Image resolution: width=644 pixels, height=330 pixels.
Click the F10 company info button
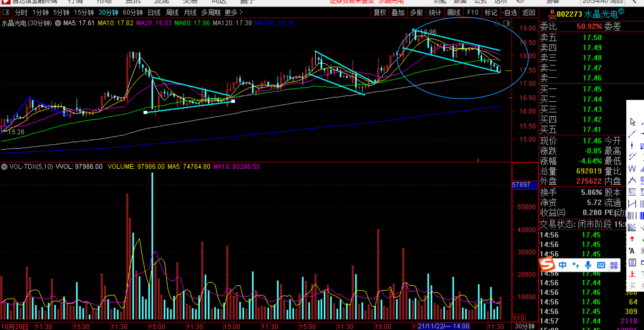[x=472, y=12]
